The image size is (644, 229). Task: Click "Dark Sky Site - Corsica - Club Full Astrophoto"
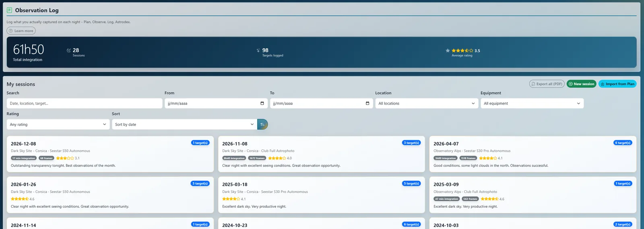[258, 151]
